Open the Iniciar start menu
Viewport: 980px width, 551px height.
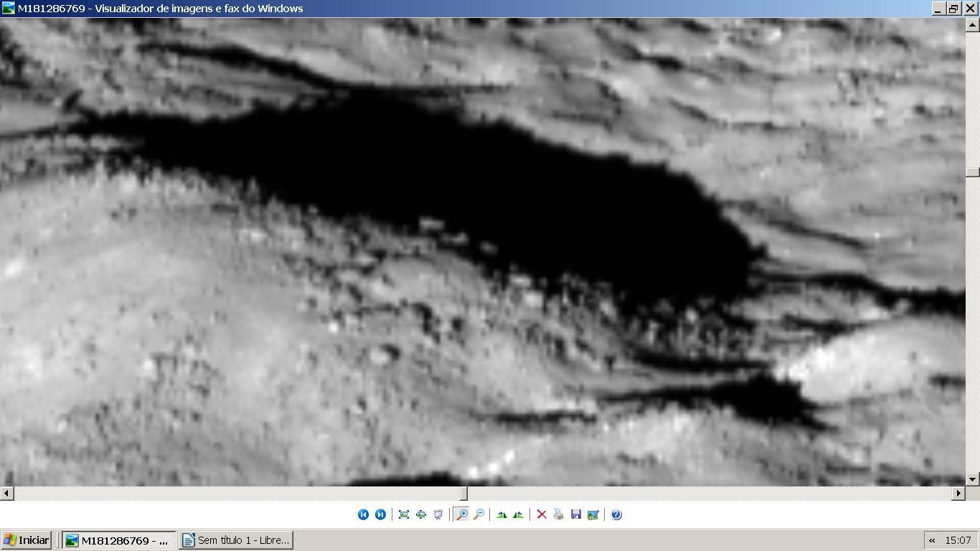[x=27, y=540]
